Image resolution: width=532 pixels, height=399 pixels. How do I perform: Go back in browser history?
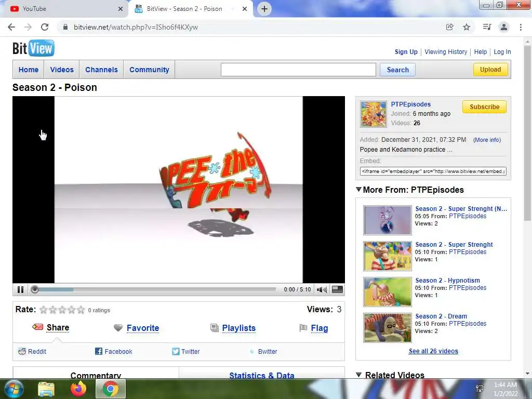pyautogui.click(x=11, y=27)
